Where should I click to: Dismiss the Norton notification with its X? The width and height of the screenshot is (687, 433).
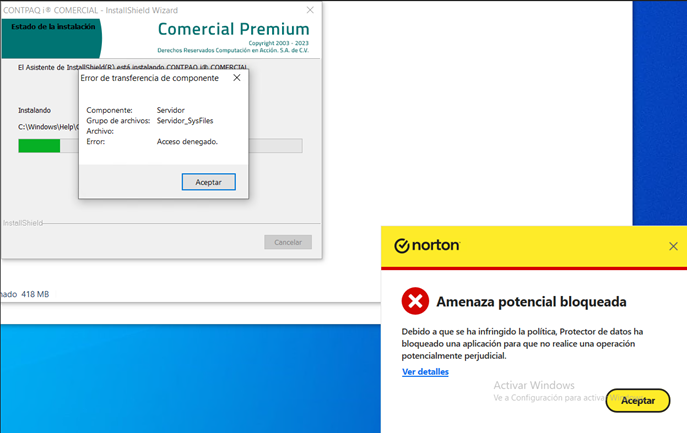point(673,246)
